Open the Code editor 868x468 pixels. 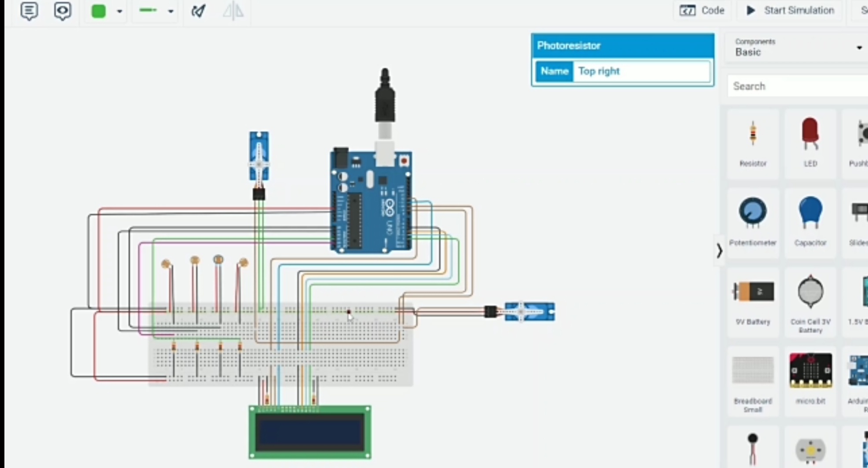[702, 11]
